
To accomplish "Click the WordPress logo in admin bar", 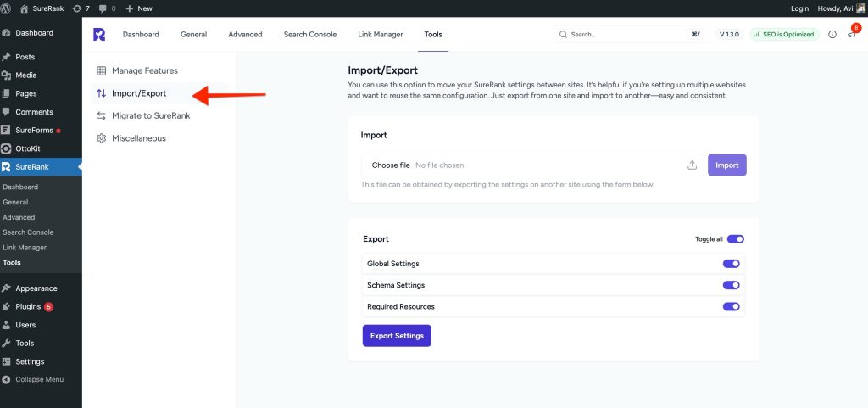I will pyautogui.click(x=7, y=8).
